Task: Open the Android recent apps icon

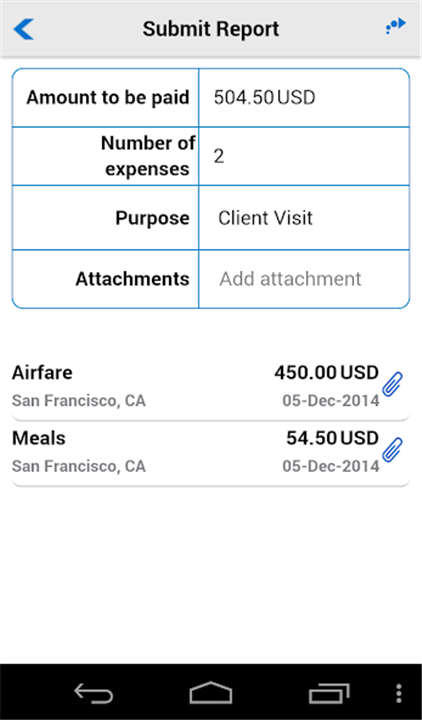Action: coord(329,692)
